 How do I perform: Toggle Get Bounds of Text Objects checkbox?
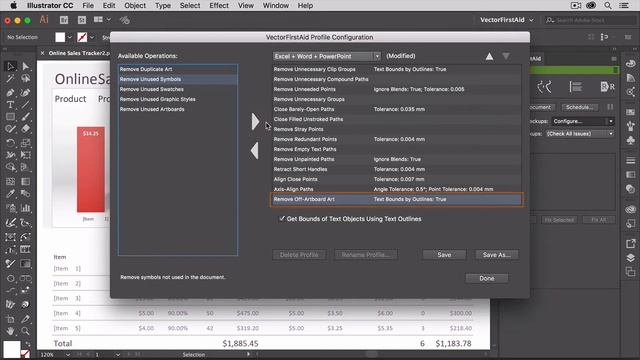(x=282, y=219)
